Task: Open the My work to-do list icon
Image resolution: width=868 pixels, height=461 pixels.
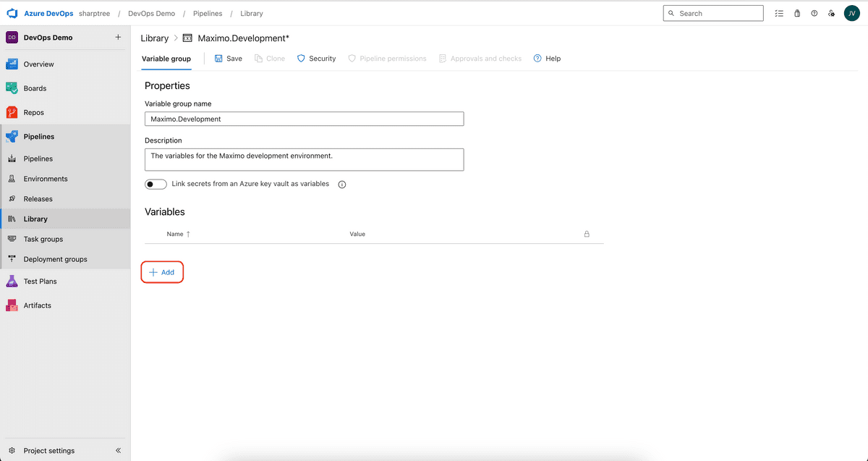Action: point(779,13)
